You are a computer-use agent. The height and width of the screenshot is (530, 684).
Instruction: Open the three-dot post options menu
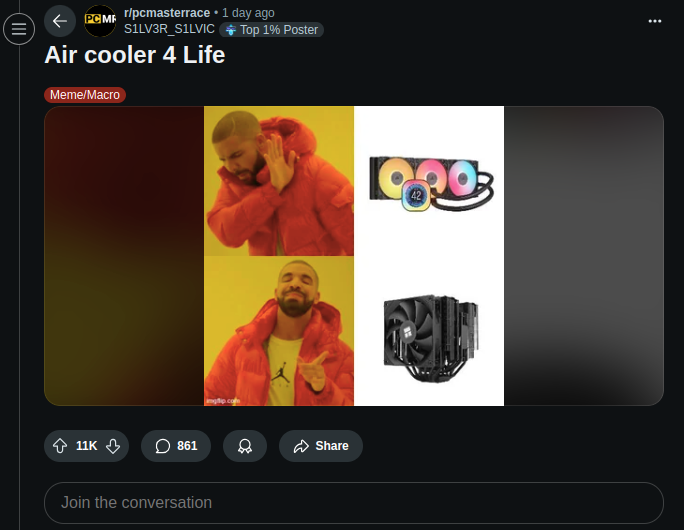click(x=654, y=21)
